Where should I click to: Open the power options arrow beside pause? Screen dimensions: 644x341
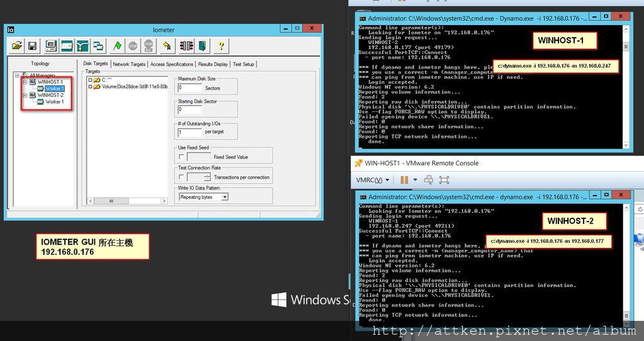(415, 179)
